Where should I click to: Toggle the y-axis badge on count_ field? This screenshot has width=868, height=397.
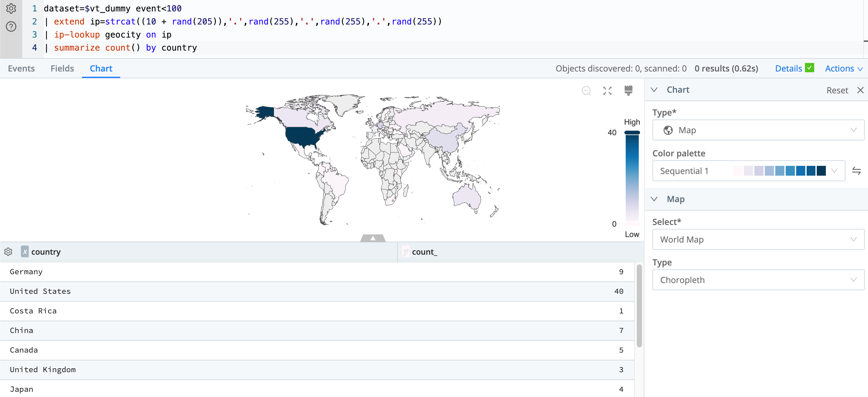406,252
